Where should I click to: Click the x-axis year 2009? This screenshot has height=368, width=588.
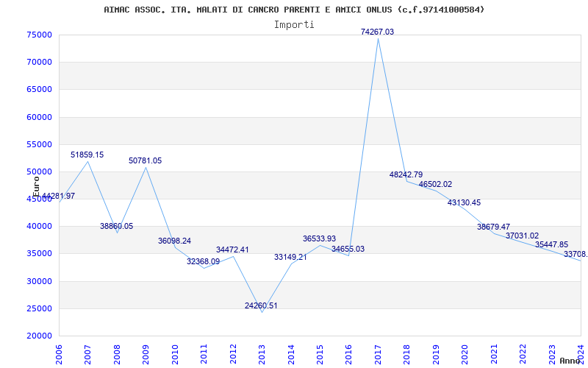[x=146, y=354]
